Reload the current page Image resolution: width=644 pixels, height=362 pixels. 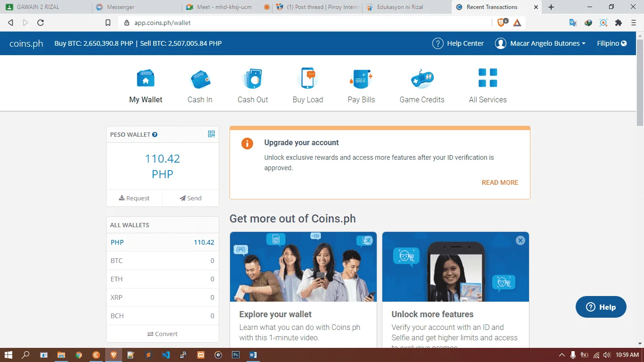pyautogui.click(x=41, y=23)
